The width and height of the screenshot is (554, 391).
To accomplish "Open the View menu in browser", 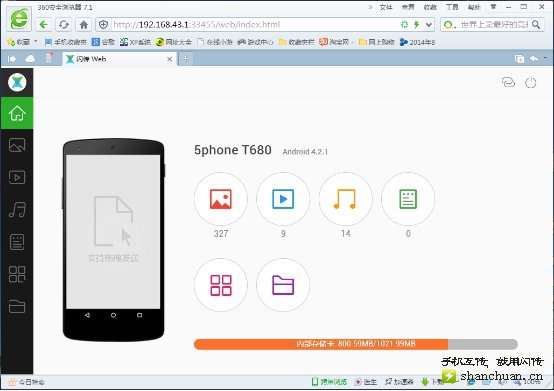I will pyautogui.click(x=408, y=7).
